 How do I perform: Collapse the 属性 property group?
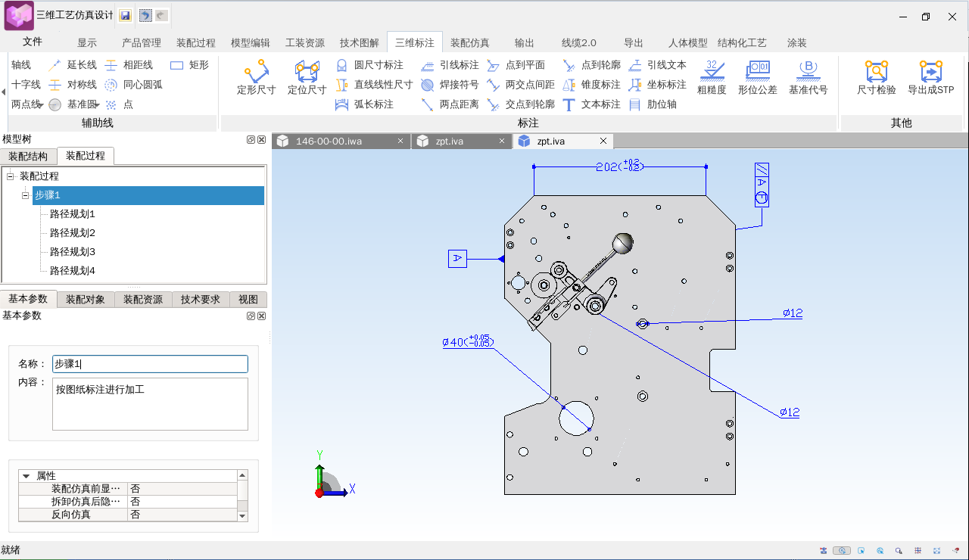pos(26,476)
